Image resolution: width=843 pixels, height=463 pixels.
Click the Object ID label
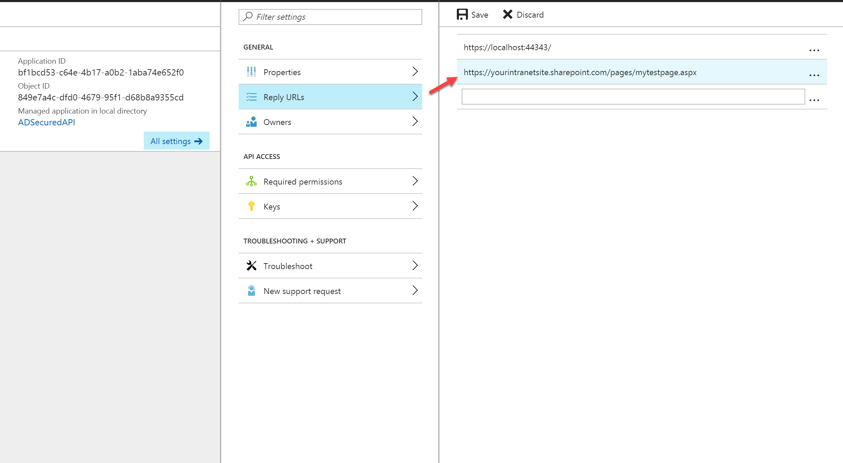[x=33, y=86]
